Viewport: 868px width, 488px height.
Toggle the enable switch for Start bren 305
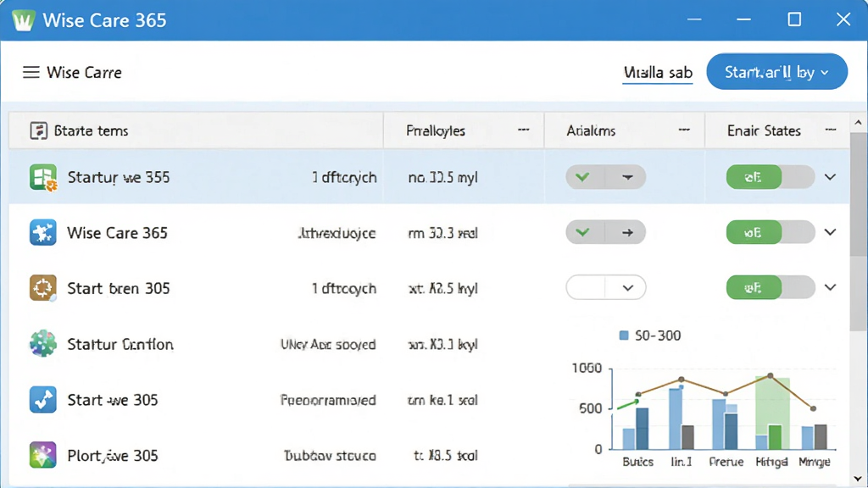tap(770, 288)
